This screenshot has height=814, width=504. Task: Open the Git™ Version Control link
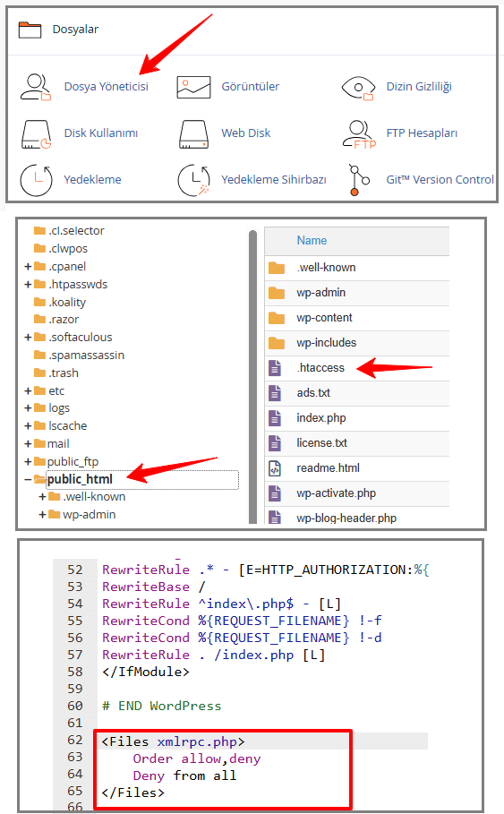[440, 180]
